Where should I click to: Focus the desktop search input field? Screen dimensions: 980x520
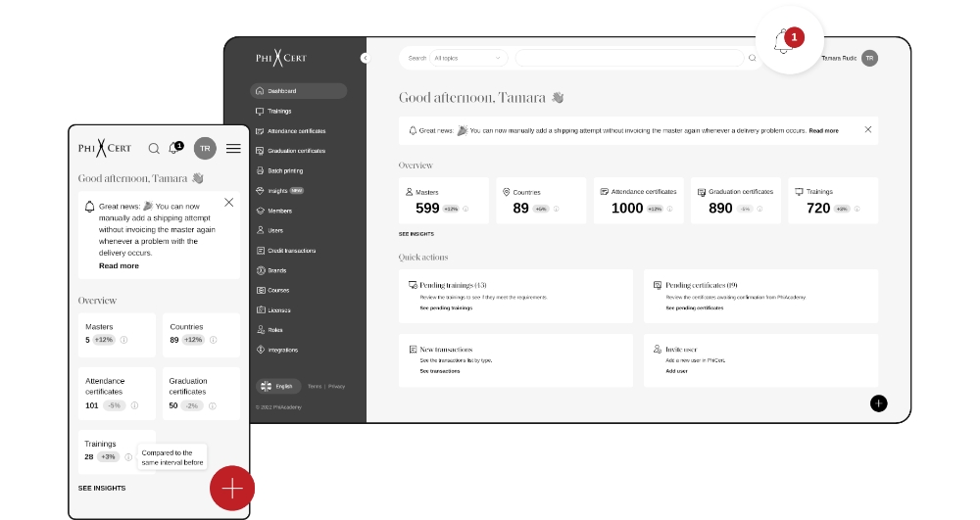629,58
